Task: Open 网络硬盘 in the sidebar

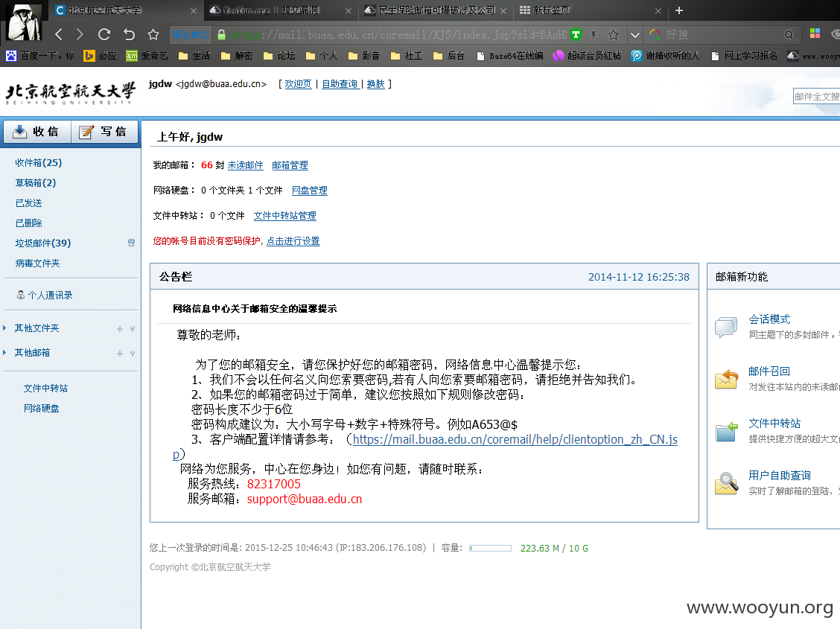Action: pos(41,409)
